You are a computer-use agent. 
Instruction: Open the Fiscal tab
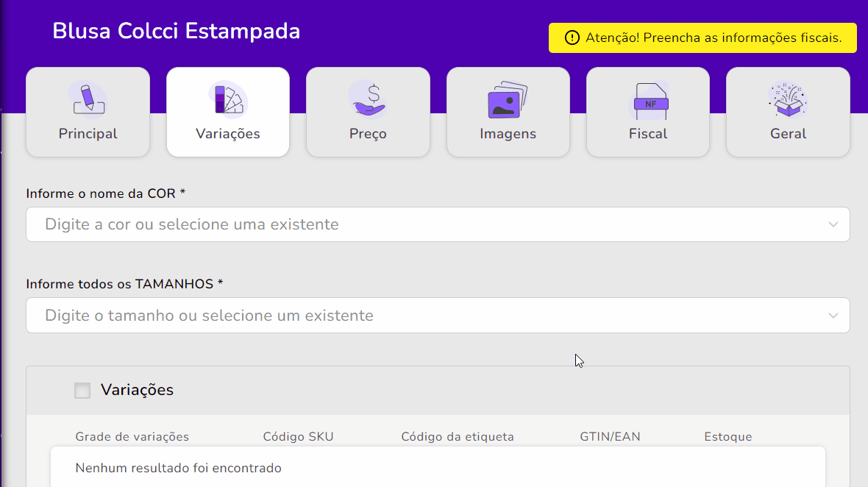coord(648,112)
